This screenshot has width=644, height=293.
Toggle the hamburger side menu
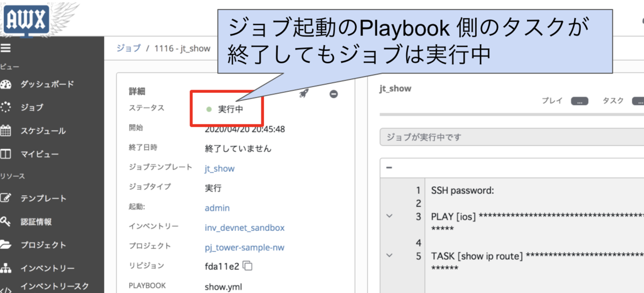(5, 48)
